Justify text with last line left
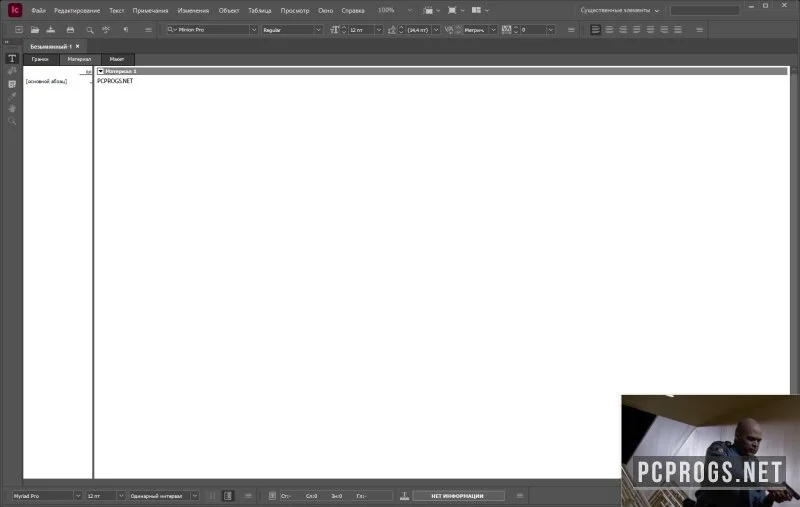 click(637, 30)
